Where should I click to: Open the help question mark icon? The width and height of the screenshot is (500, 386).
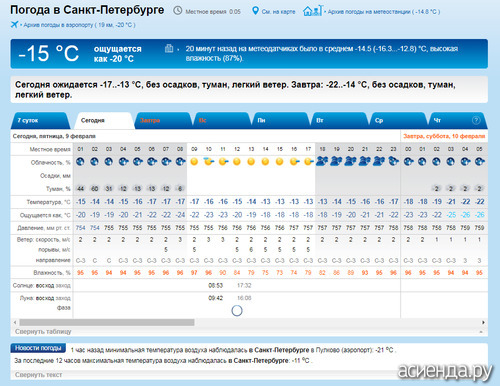[476, 120]
